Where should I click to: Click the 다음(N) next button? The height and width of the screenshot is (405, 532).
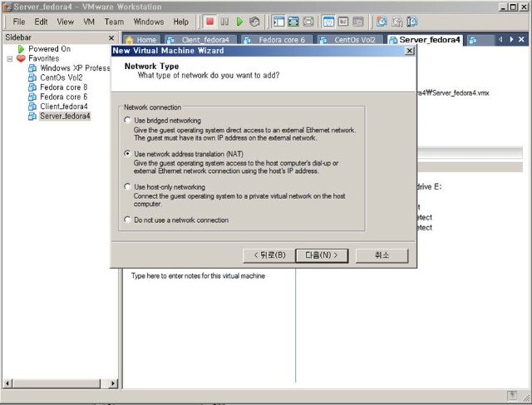tap(322, 255)
